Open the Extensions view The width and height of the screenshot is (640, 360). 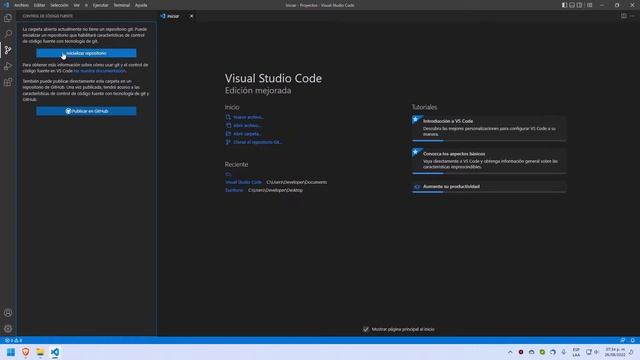point(8,82)
